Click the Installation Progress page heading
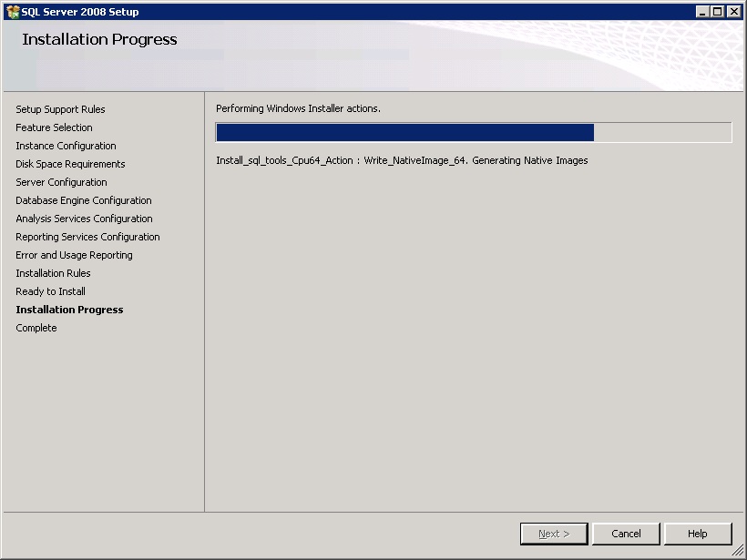 tap(99, 39)
